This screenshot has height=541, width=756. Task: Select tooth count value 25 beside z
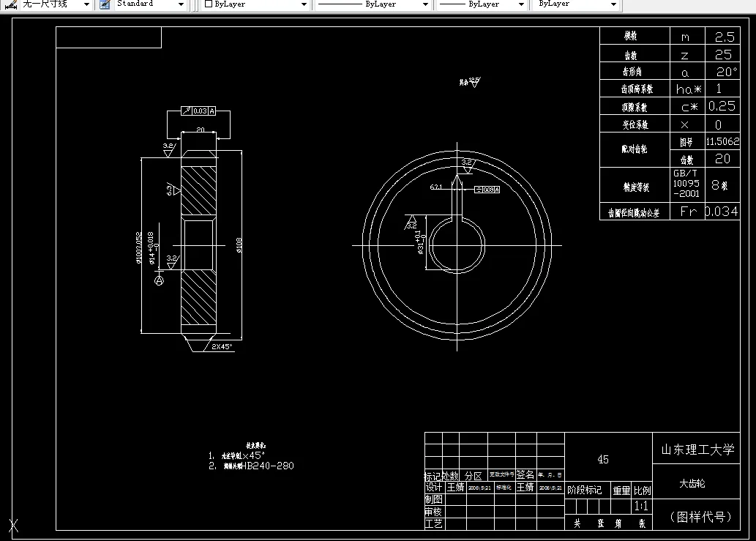point(723,54)
